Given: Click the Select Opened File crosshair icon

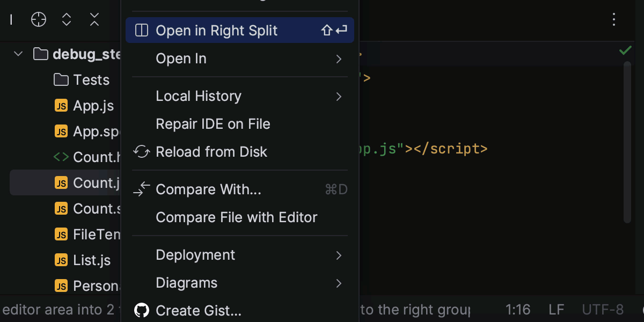Looking at the screenshot, I should 38,19.
